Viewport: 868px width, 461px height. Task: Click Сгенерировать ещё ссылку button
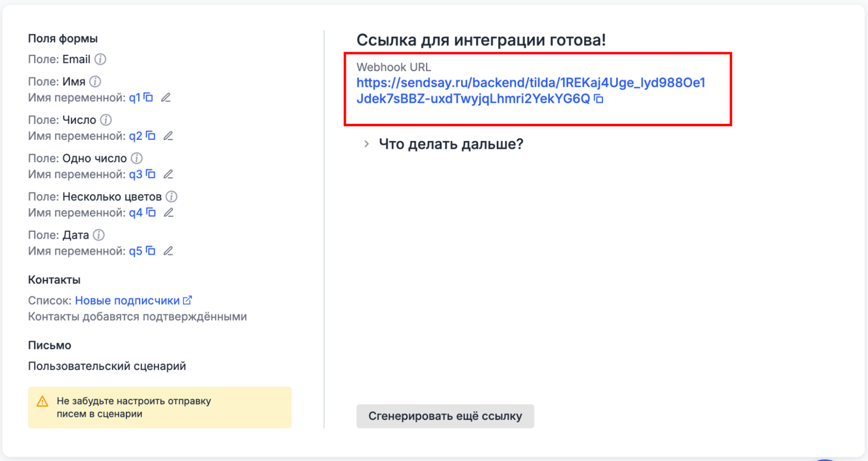coord(445,416)
